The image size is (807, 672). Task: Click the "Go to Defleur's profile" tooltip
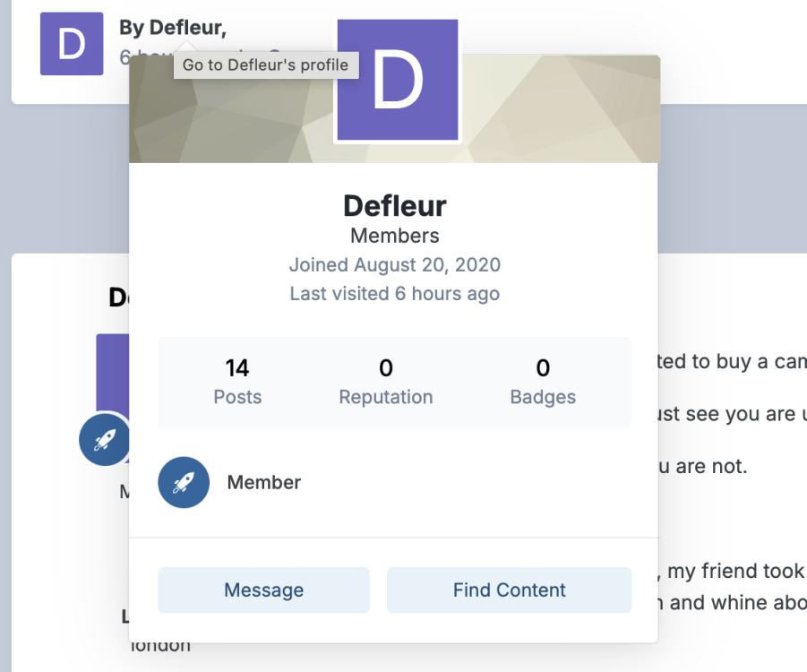(266, 65)
